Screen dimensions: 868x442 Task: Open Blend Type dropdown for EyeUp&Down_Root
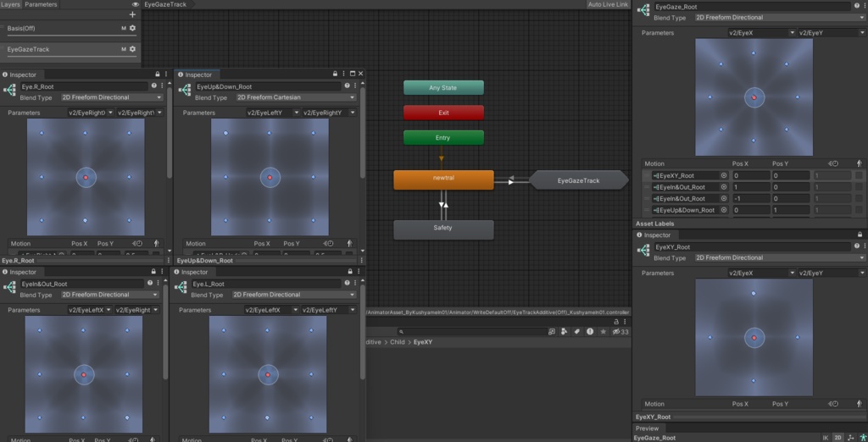(296, 97)
